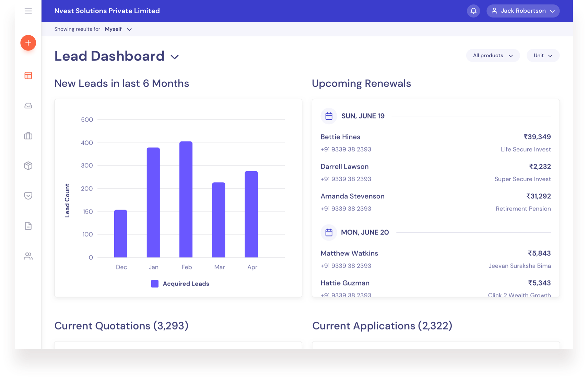The width and height of the screenshot is (588, 379).
Task: Open the products box icon in sidebar
Action: 28,166
